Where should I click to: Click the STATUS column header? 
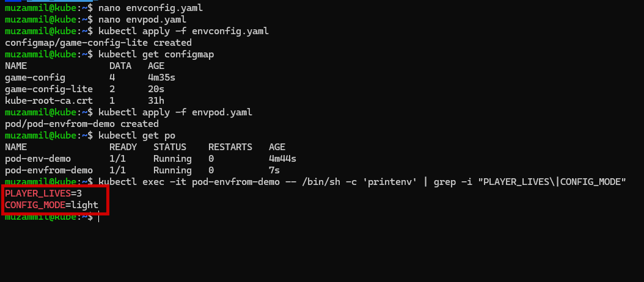click(x=170, y=147)
